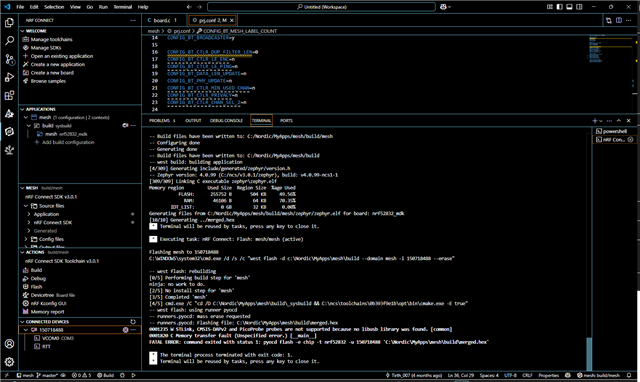Collapse the CONNECTED DEVICES section

pyautogui.click(x=22, y=322)
